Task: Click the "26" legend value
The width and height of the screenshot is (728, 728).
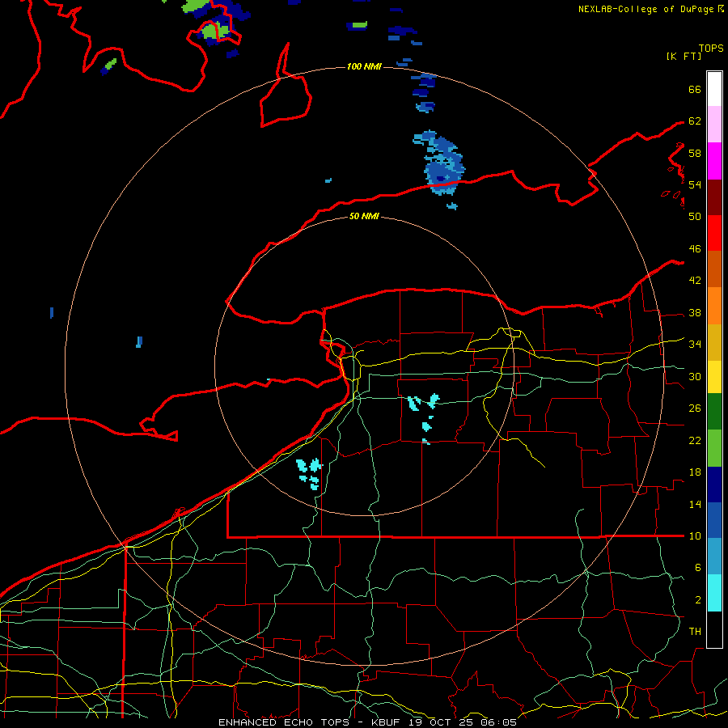Action: [695, 408]
